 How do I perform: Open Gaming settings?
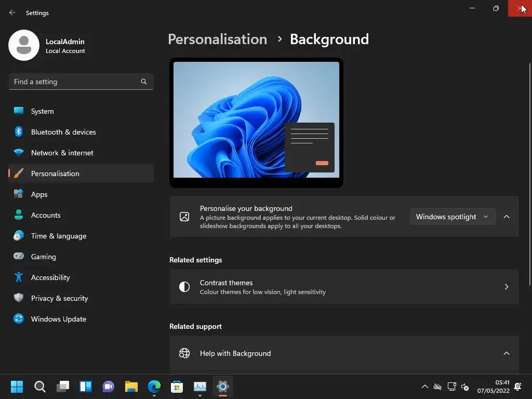pos(81,257)
